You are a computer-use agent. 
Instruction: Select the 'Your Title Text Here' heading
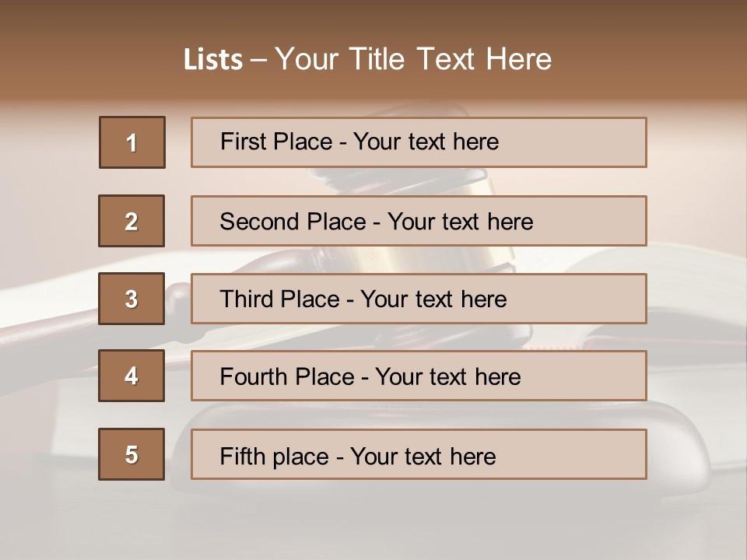(413, 60)
